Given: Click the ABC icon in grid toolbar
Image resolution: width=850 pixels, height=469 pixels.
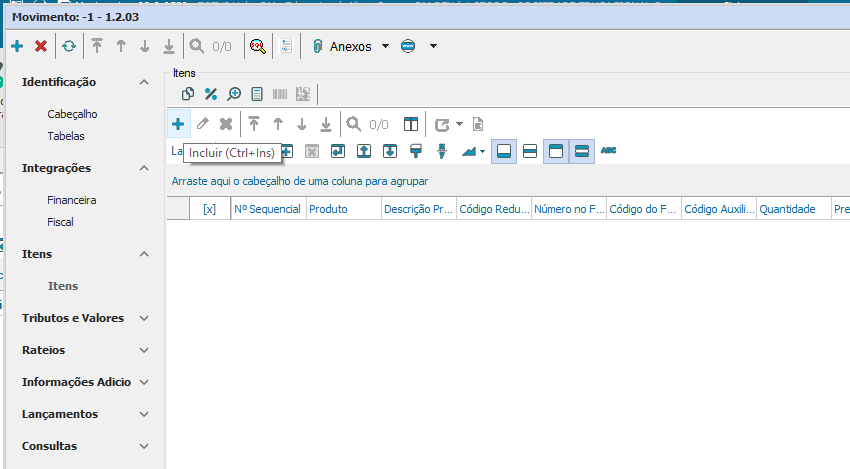Looking at the screenshot, I should coord(608,151).
